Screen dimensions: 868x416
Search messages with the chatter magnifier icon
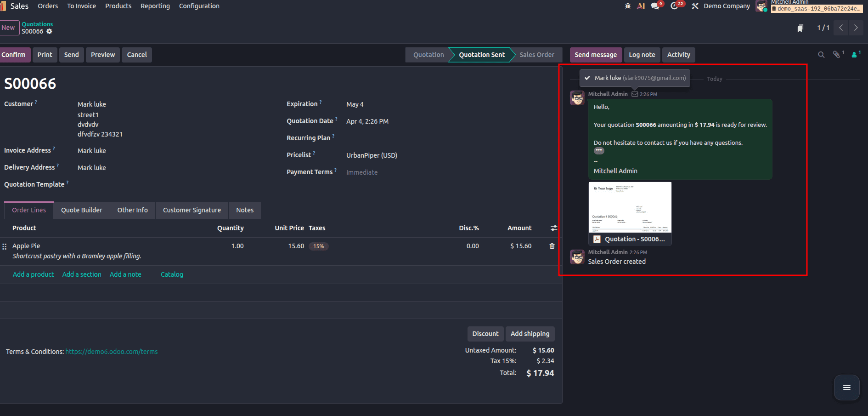tap(821, 54)
